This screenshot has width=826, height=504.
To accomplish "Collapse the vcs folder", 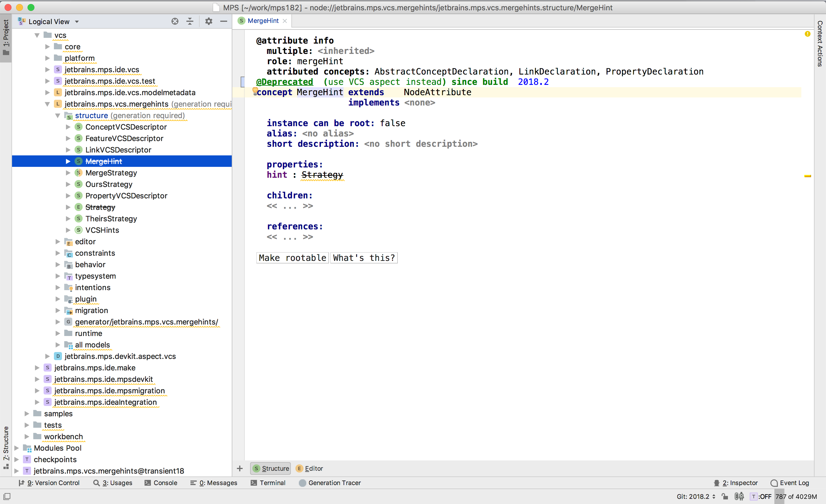I will (x=37, y=35).
